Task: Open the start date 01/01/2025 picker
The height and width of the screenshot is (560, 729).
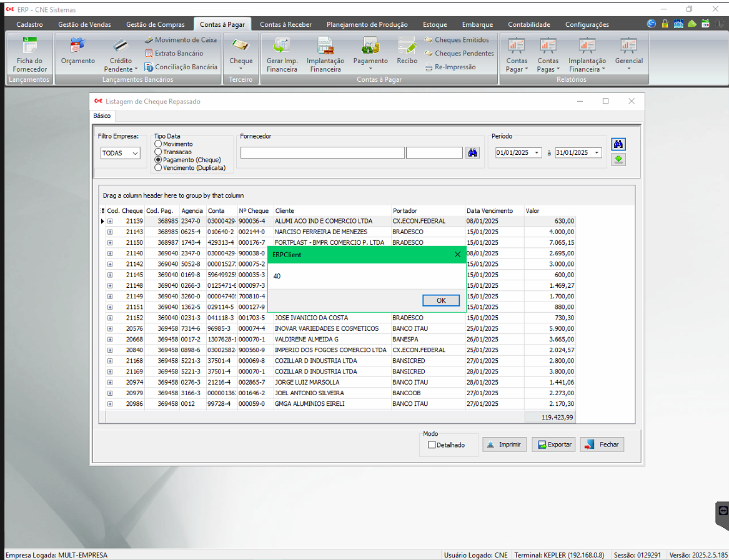Action: 537,153
